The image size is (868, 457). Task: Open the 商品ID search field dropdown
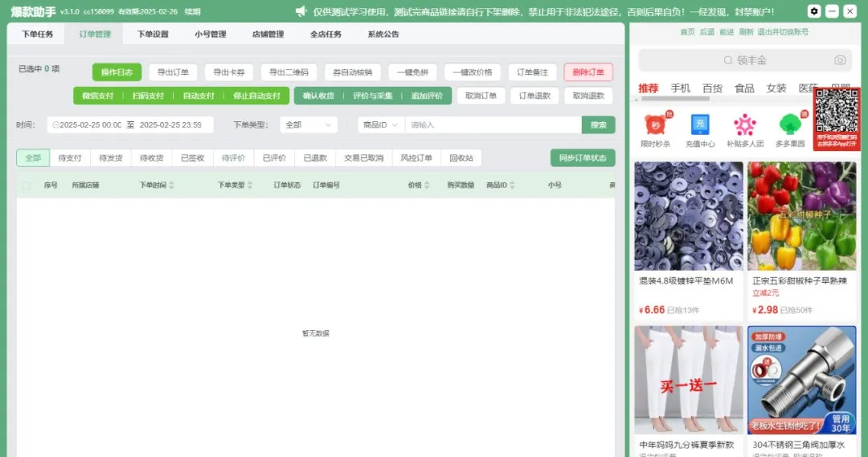(x=380, y=125)
